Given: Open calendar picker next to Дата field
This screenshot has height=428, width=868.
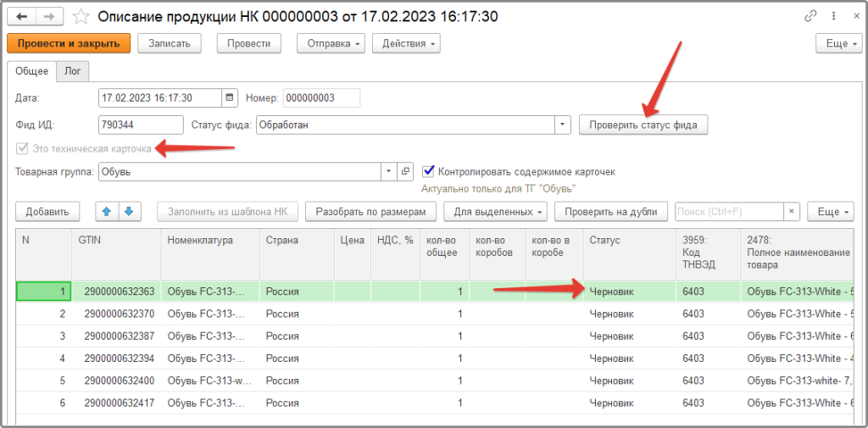Looking at the screenshot, I should [230, 98].
